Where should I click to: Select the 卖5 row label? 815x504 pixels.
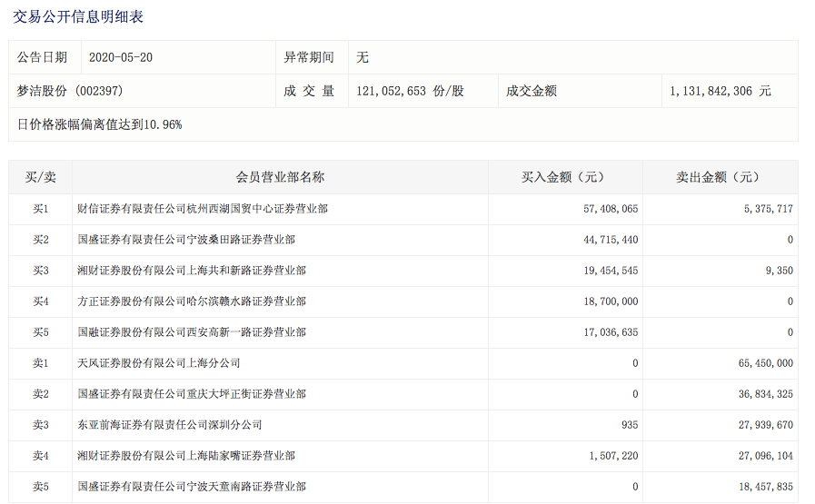click(x=41, y=487)
